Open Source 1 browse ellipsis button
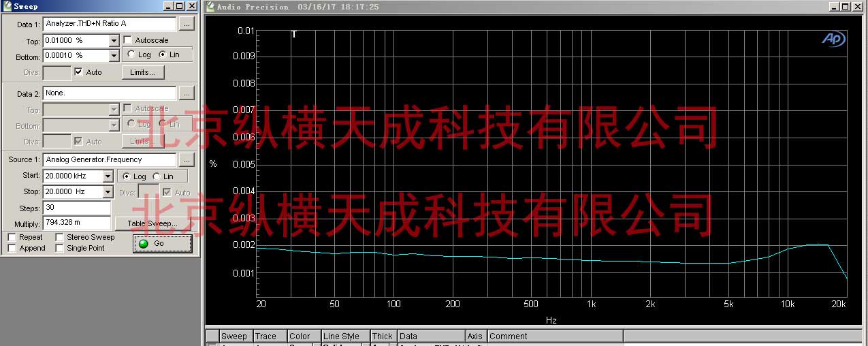Screen dimensions: 868x346 pos(187,160)
